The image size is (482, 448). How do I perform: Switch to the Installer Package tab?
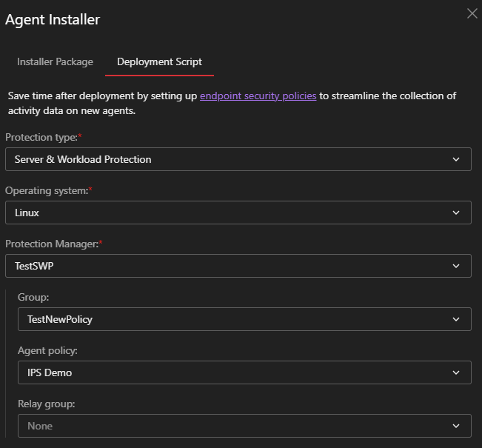click(55, 62)
